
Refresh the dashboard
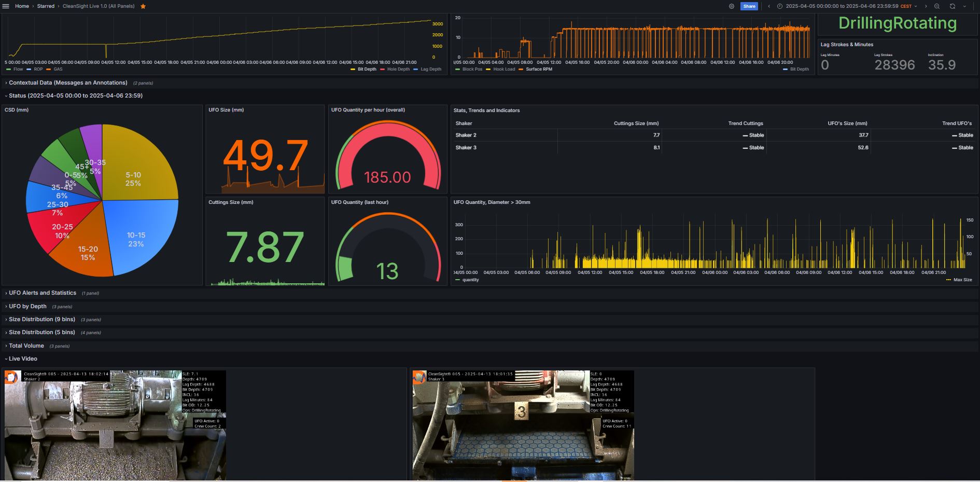tap(953, 6)
